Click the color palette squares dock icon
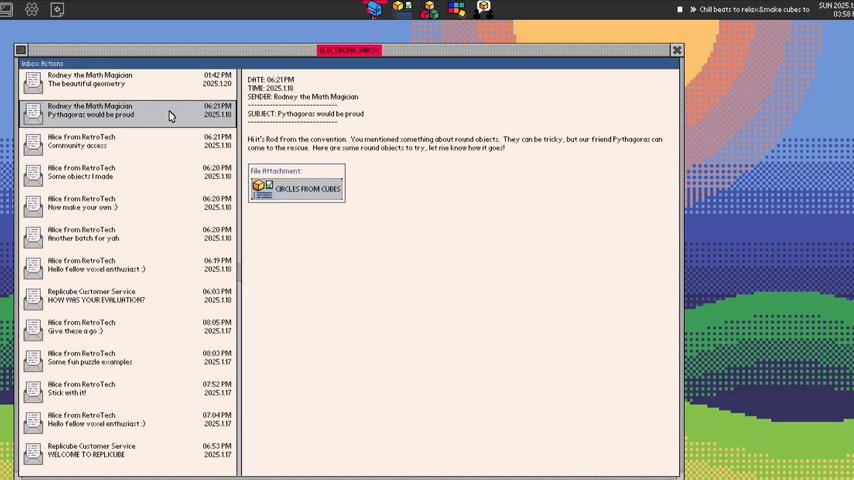 click(x=457, y=9)
